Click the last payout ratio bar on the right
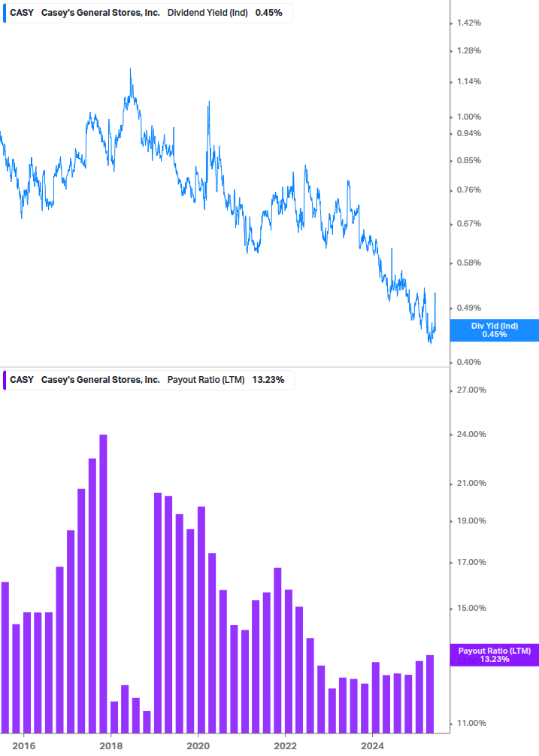Screen dimensions: 539x756 430,694
